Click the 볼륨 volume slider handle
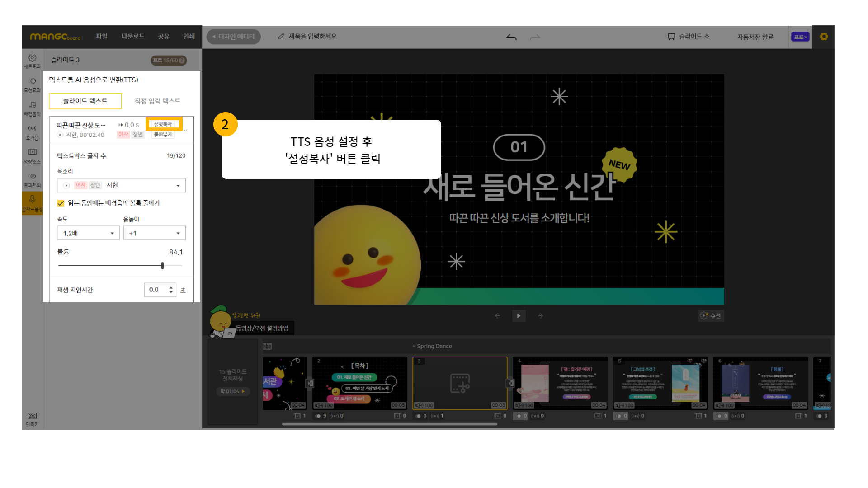The image size is (868, 488). click(x=162, y=266)
